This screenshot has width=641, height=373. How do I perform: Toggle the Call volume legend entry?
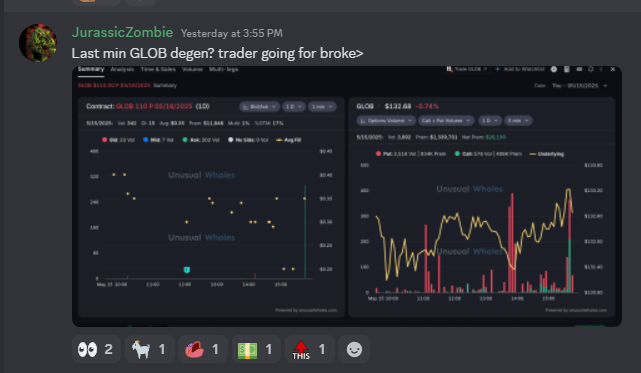pyautogui.click(x=488, y=154)
